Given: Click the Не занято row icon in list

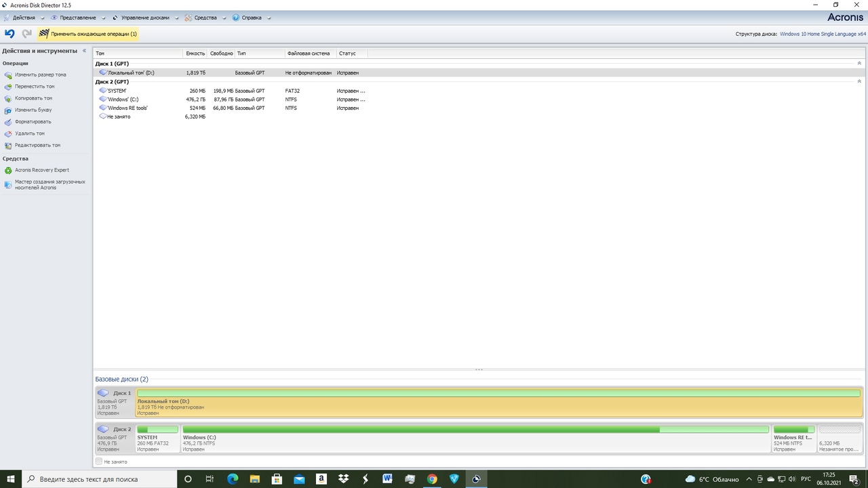Looking at the screenshot, I should coord(102,117).
